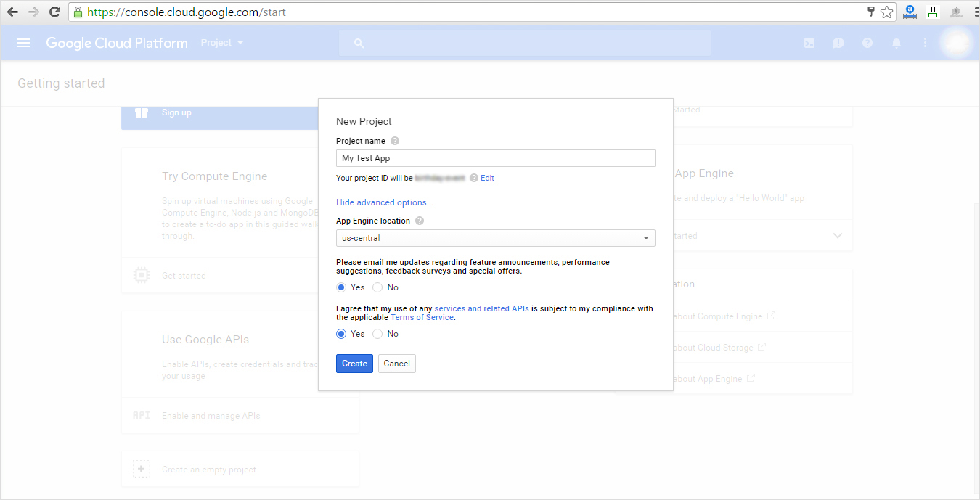
Task: Click the alert icon in the header
Action: tap(838, 43)
